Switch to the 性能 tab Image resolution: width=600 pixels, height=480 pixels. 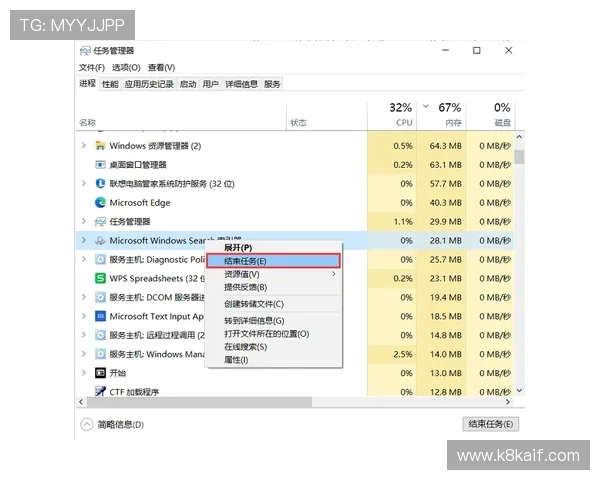(110, 84)
